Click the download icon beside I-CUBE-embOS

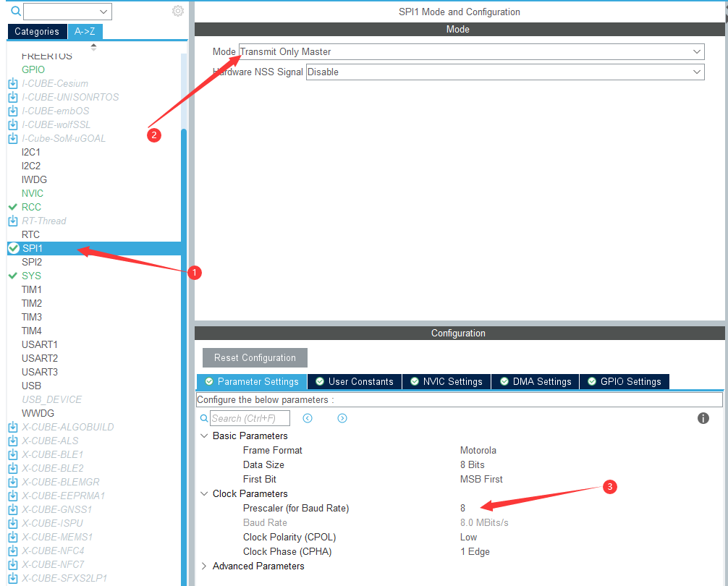tap(13, 111)
